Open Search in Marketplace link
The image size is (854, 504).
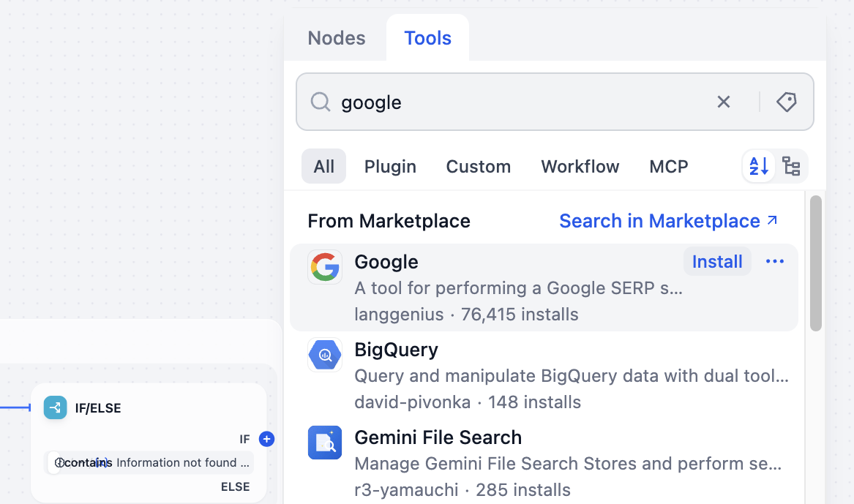point(668,221)
